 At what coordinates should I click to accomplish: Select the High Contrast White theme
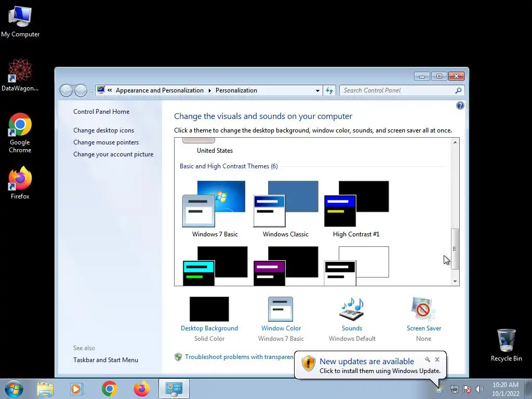[356, 266]
